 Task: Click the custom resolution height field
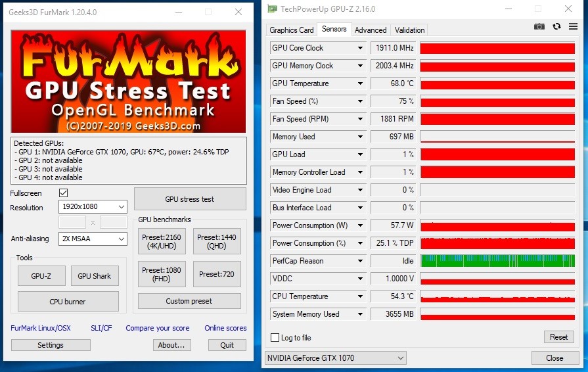pyautogui.click(x=113, y=222)
